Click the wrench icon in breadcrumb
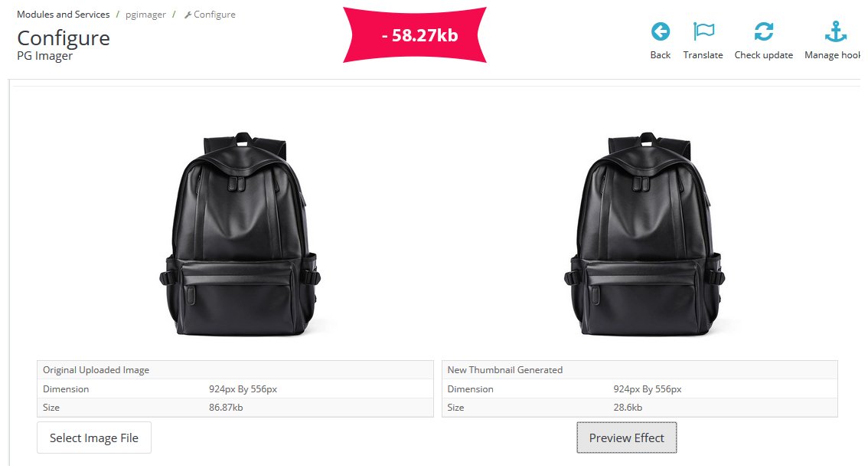868x472 pixels. [x=188, y=15]
